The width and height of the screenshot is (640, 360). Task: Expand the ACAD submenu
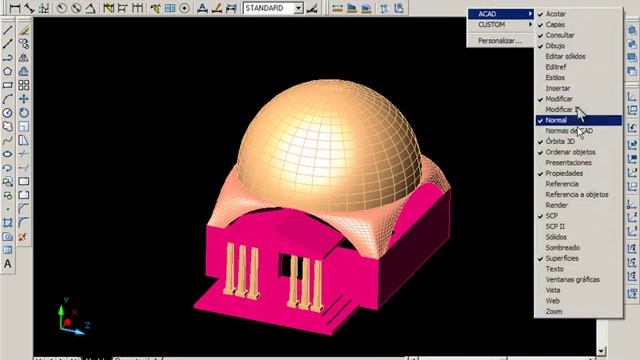[x=500, y=14]
